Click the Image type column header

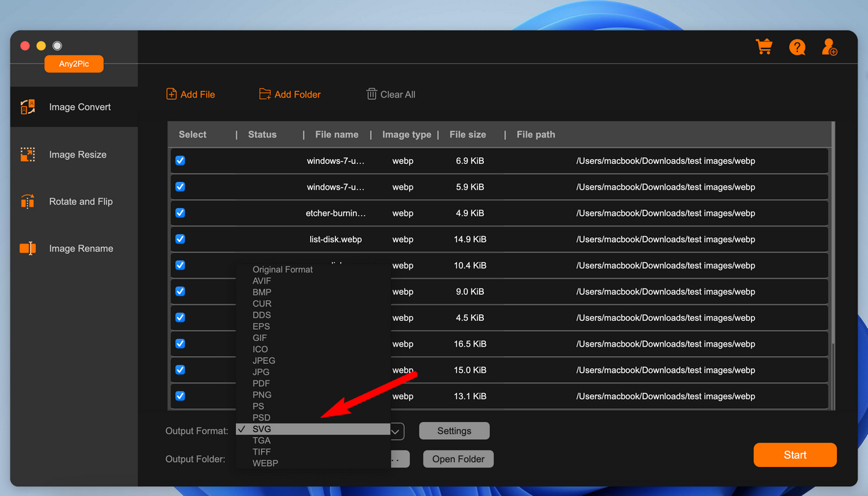[407, 135]
